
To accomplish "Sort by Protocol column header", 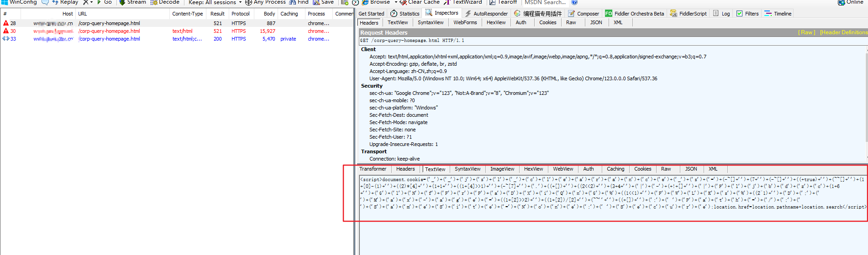I will click(x=241, y=14).
